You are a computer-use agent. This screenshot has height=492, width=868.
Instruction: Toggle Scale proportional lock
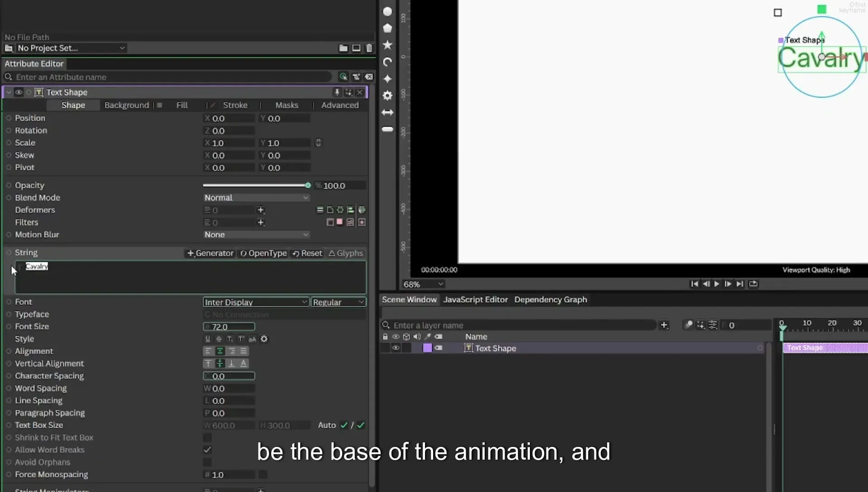point(318,143)
